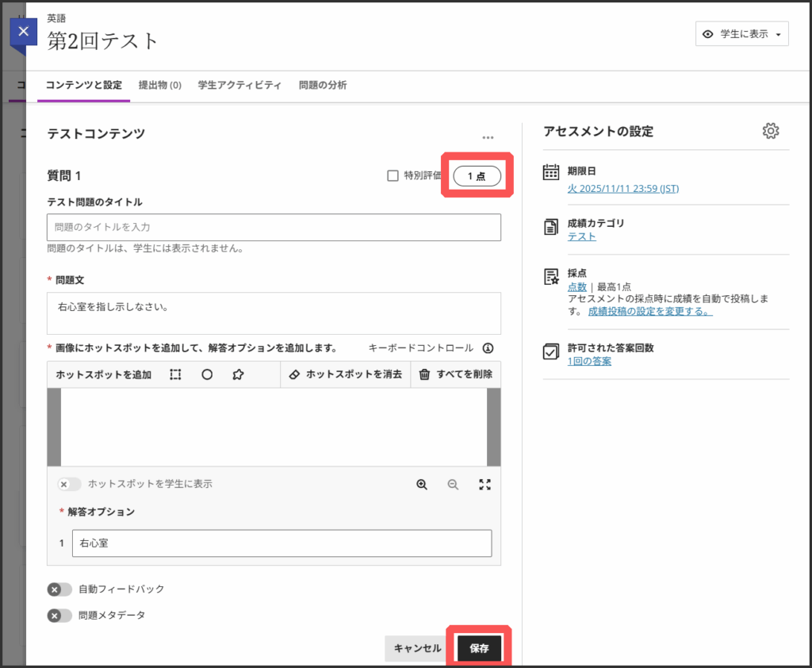This screenshot has height=668, width=812.
Task: Toggle ホットスポットを学生に表示 switch
Action: (x=69, y=484)
